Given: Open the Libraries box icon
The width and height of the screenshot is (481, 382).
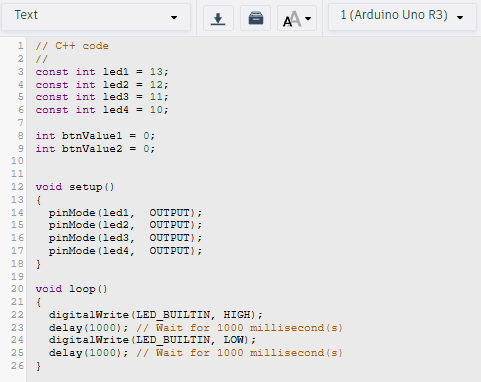Looking at the screenshot, I should coord(256,18).
